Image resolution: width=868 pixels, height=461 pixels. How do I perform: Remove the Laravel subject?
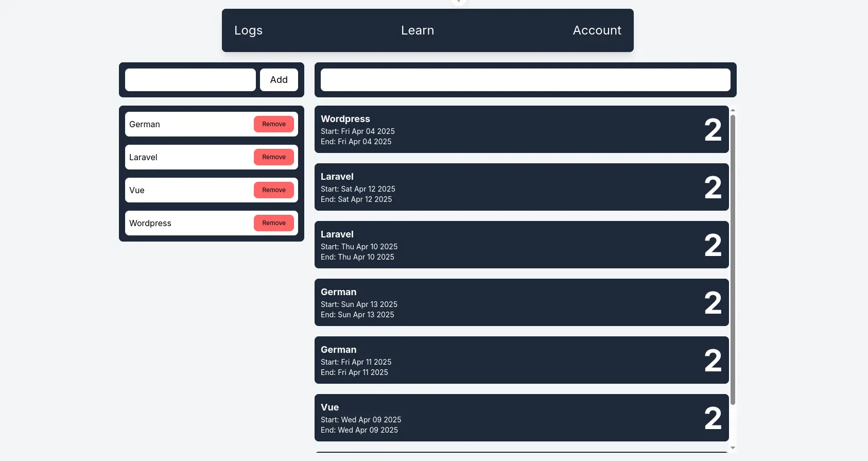tap(274, 157)
